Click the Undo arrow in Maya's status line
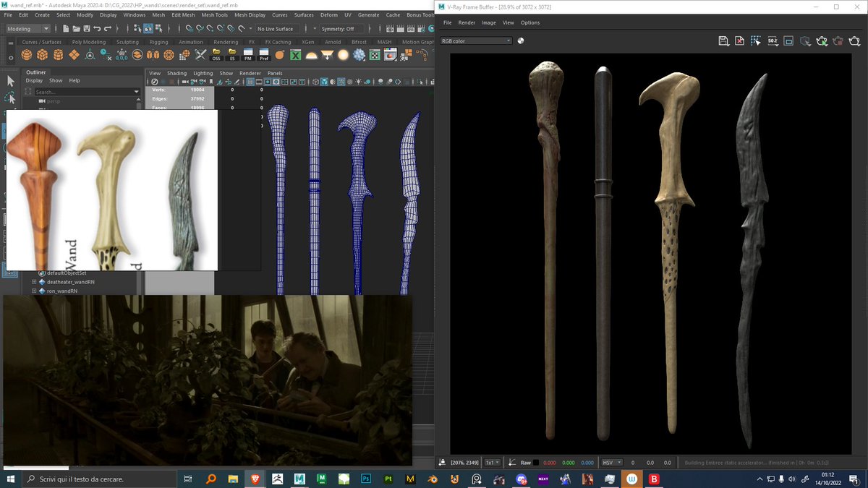Screen dimensions: 868x488 pos(96,29)
